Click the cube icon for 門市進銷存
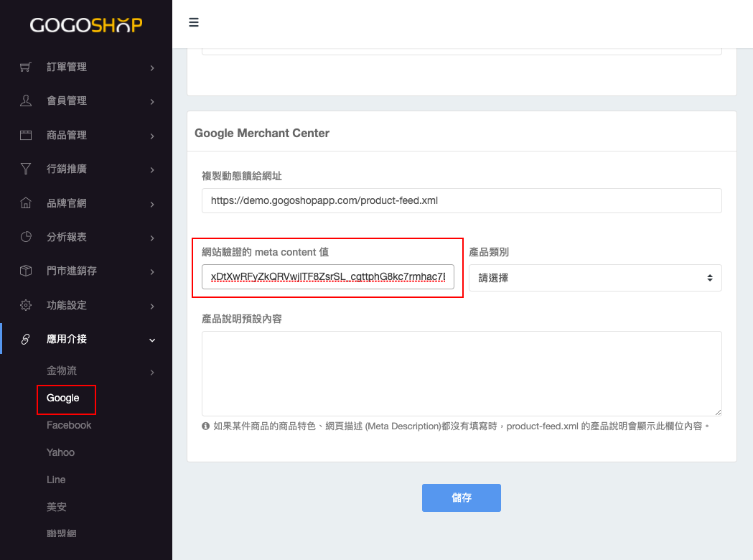Viewport: 753px width, 560px height. coord(26,271)
